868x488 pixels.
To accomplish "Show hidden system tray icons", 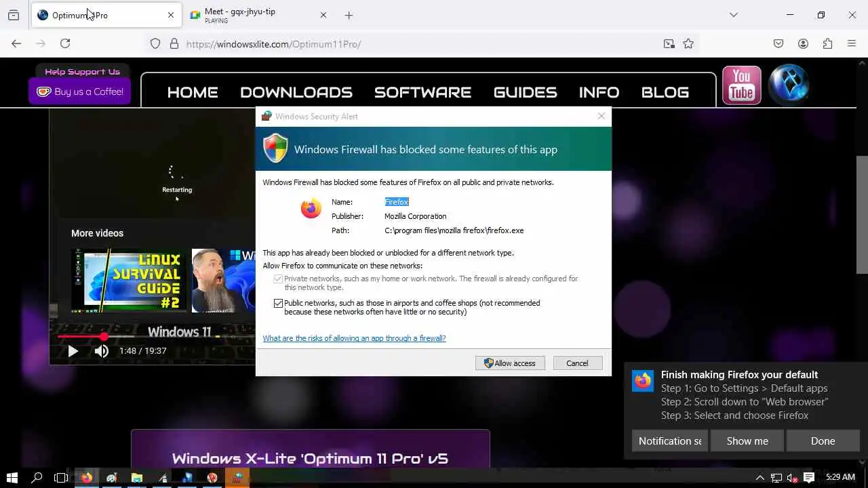I will pyautogui.click(x=759, y=478).
